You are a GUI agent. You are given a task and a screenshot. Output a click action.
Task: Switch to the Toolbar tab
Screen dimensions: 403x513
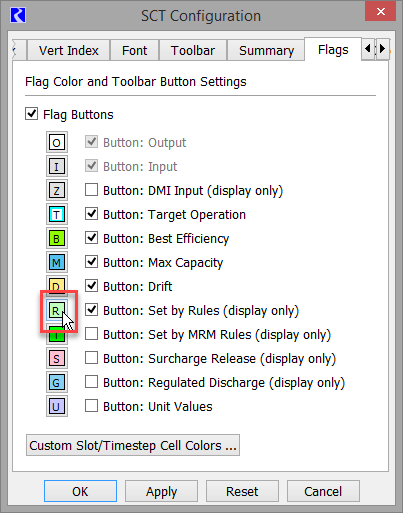[x=193, y=51]
